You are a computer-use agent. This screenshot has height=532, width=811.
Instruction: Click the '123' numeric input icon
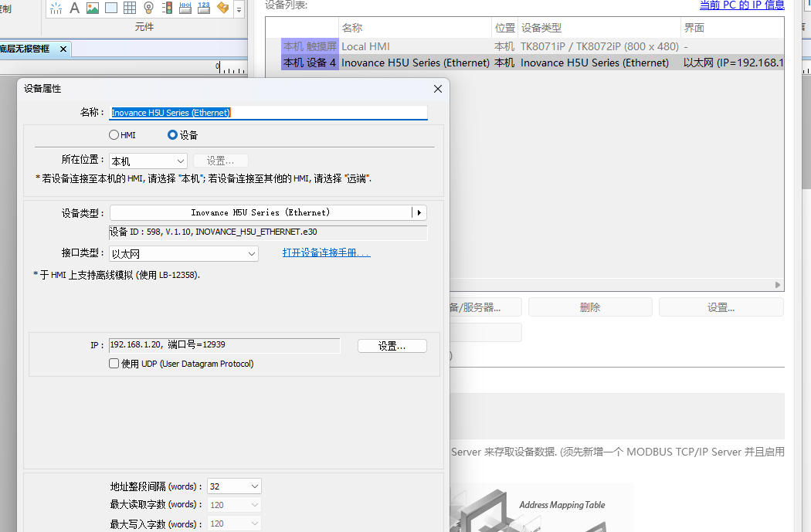(204, 8)
